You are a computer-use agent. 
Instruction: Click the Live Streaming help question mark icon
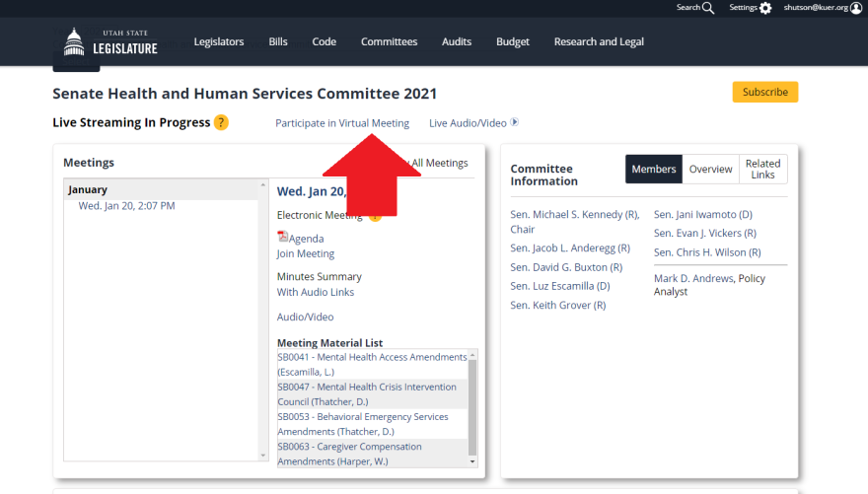pyautogui.click(x=221, y=123)
